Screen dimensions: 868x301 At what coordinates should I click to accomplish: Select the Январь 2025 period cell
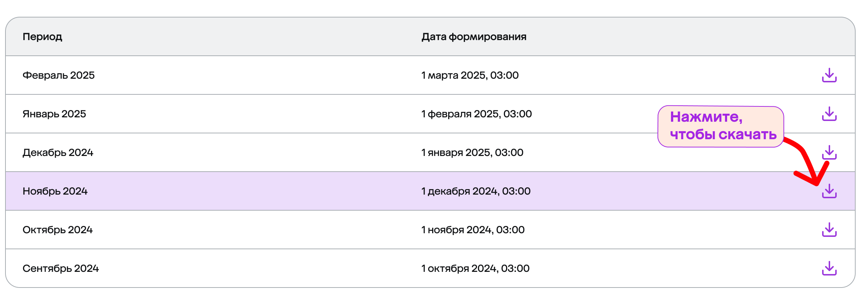pos(54,114)
